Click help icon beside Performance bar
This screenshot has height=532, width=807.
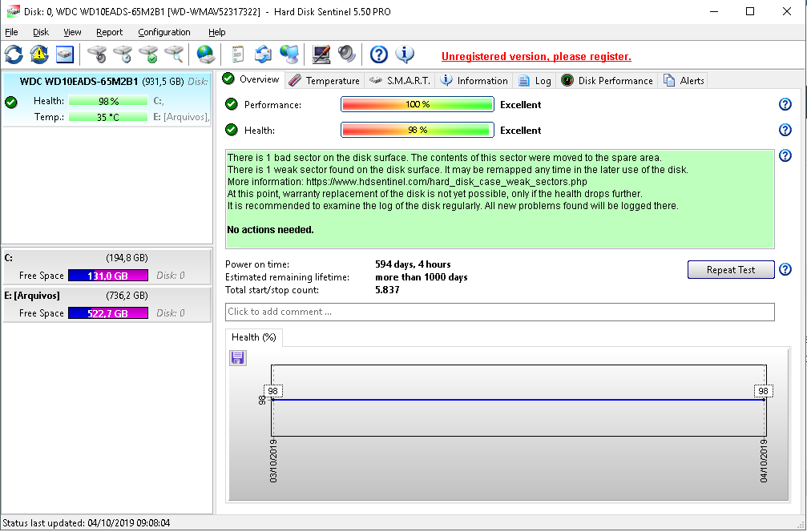tap(785, 104)
